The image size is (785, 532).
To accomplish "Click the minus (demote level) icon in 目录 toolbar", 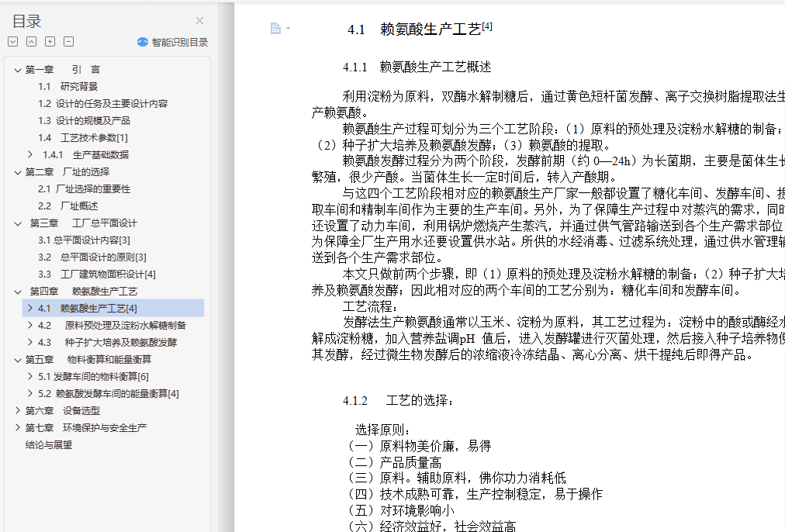I will tap(68, 42).
